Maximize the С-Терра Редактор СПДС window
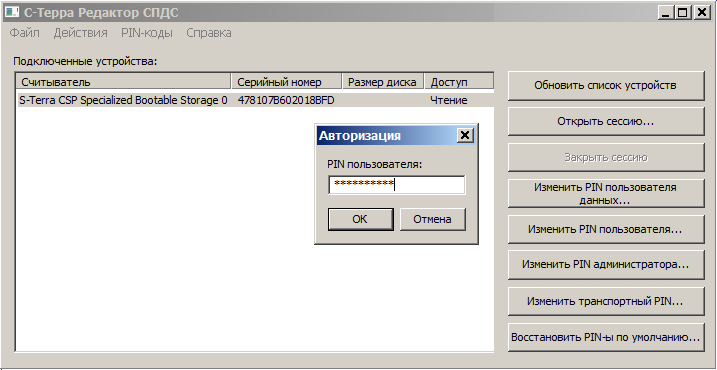The height and width of the screenshot is (370, 717). point(682,13)
